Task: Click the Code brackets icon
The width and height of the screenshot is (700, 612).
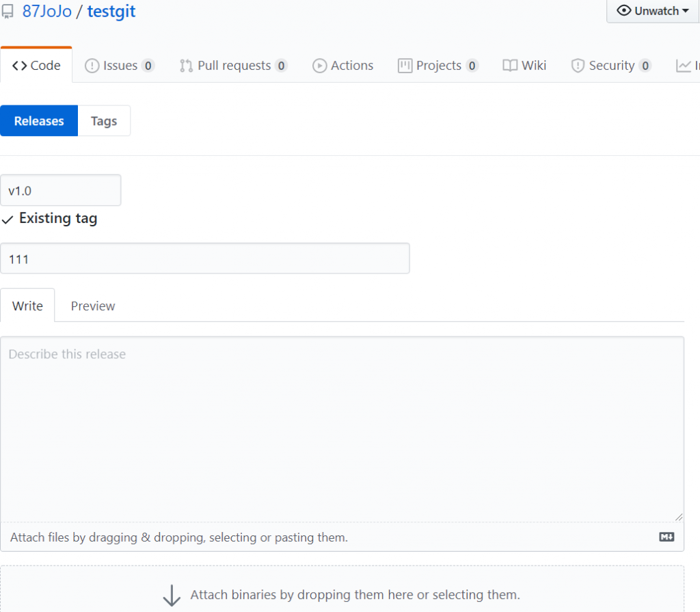Action: tap(20, 66)
